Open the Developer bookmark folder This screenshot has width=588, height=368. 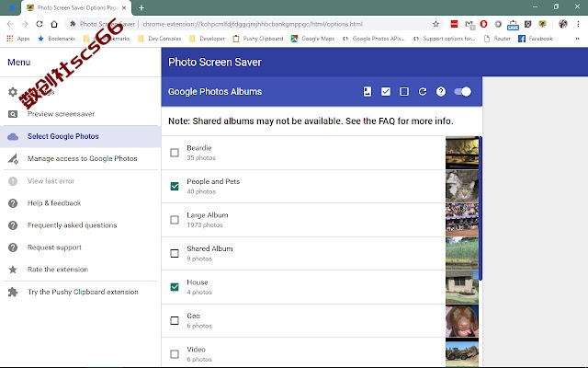tap(208, 39)
